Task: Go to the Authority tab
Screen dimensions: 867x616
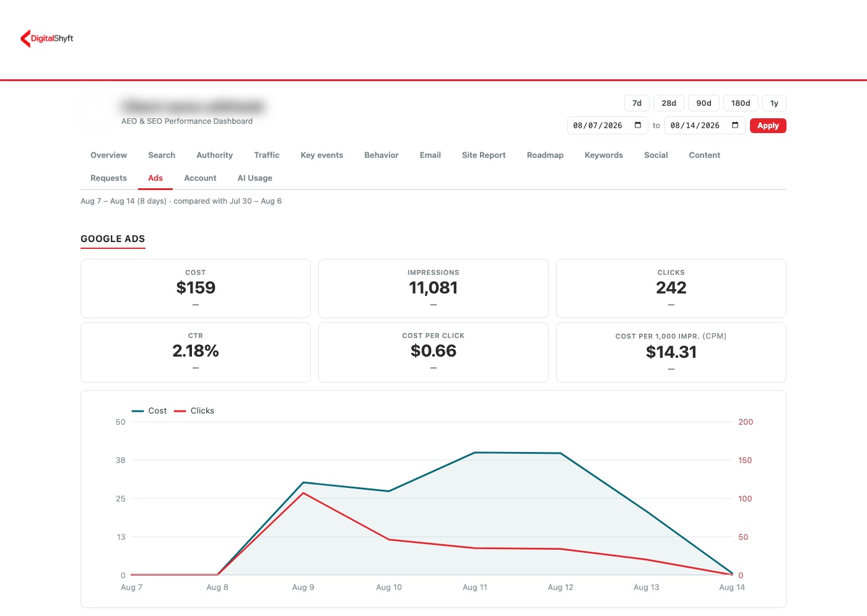Action: [x=215, y=155]
